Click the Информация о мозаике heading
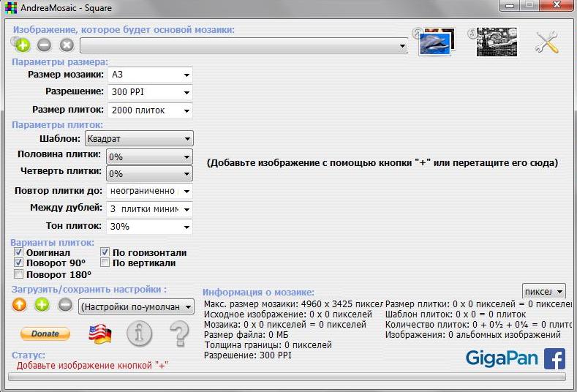The width and height of the screenshot is (577, 392). (258, 293)
